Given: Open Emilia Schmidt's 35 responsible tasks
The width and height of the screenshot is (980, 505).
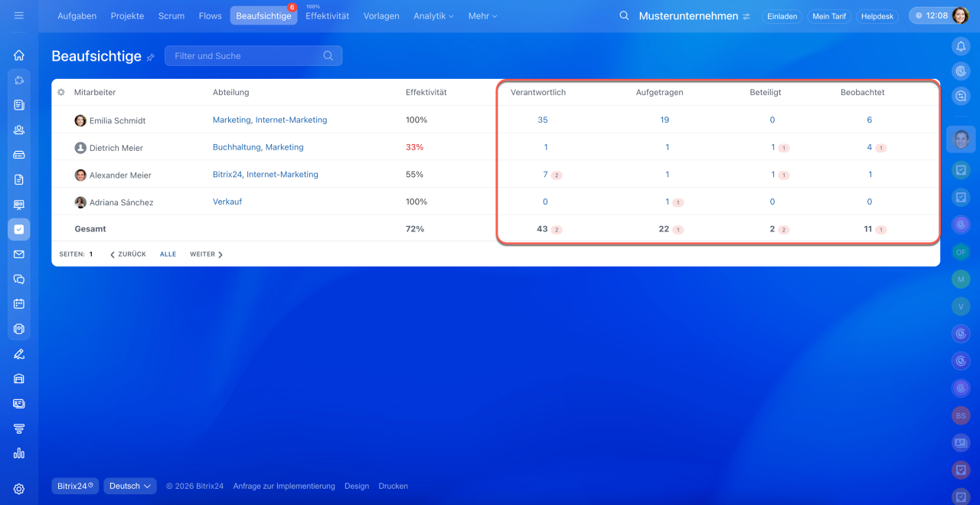Looking at the screenshot, I should (543, 120).
